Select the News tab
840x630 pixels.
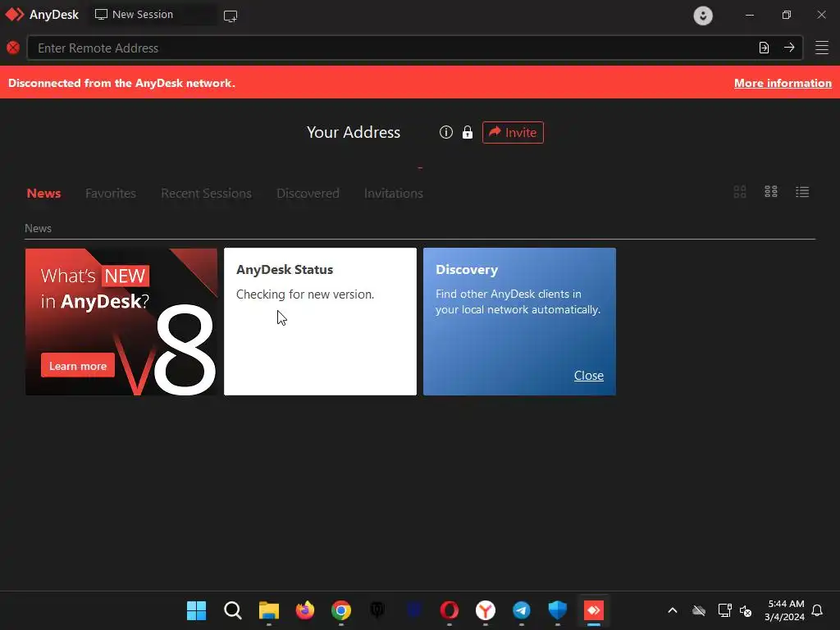(44, 194)
